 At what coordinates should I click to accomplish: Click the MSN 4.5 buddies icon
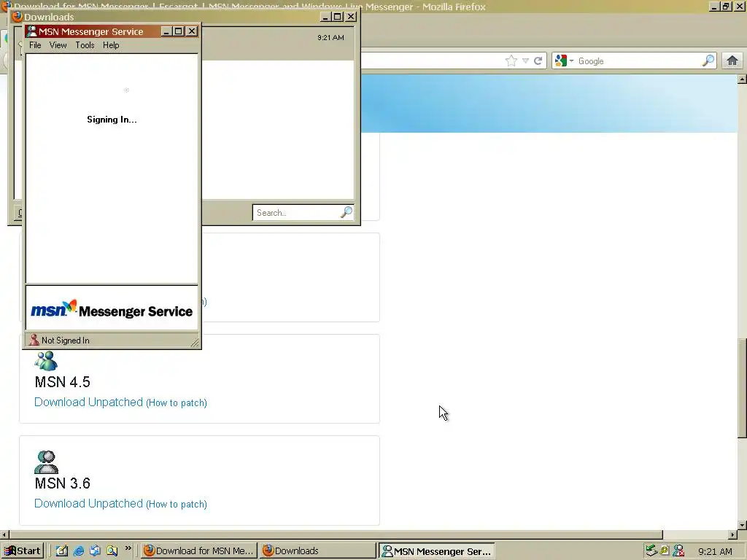[x=46, y=361]
